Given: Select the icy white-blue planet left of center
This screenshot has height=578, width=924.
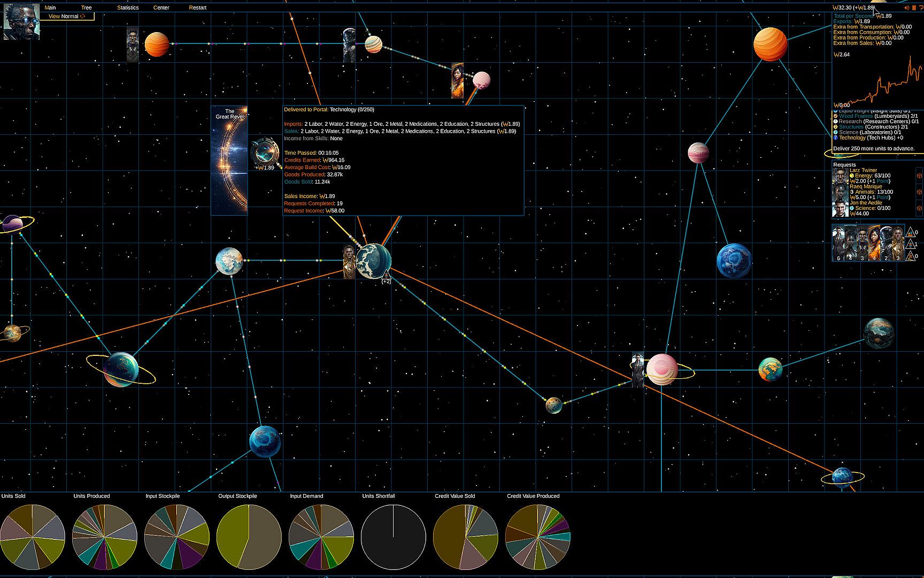Looking at the screenshot, I should (x=229, y=261).
